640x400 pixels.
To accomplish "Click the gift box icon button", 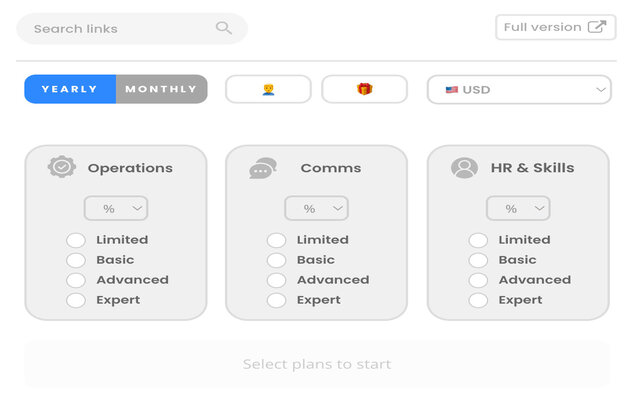I will coord(364,89).
